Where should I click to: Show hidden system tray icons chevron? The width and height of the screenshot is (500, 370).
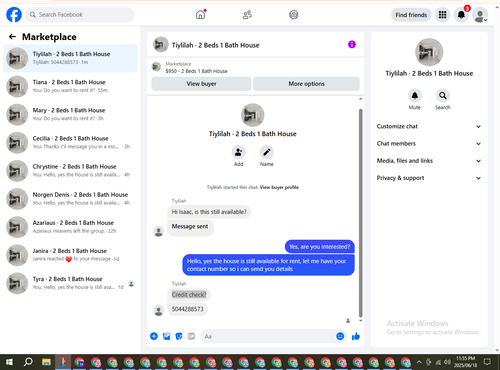pyautogui.click(x=419, y=362)
